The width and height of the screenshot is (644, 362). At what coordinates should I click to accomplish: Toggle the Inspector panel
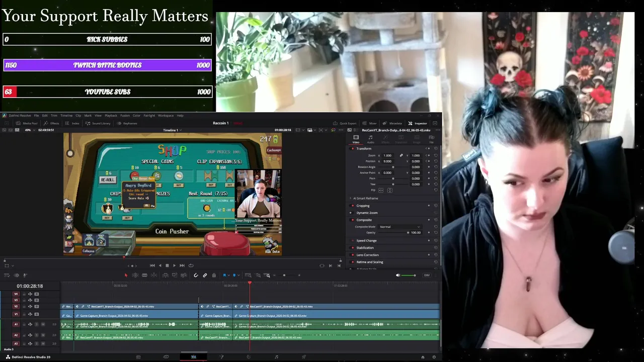pyautogui.click(x=418, y=123)
